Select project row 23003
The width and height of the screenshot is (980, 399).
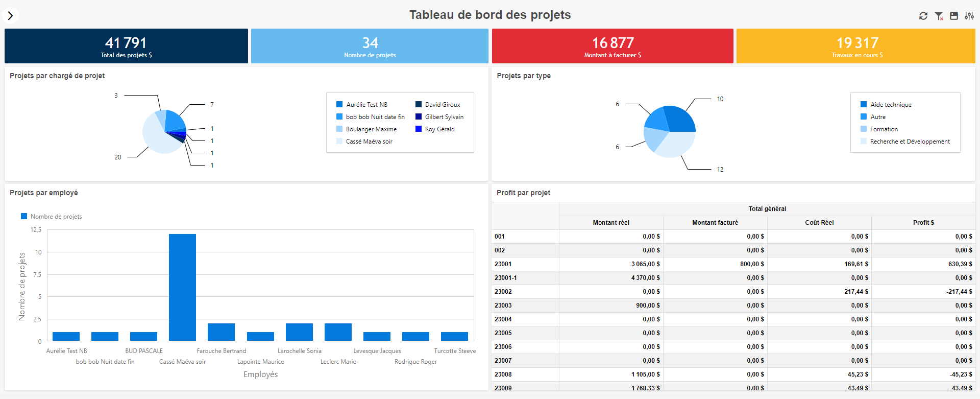[733, 306]
